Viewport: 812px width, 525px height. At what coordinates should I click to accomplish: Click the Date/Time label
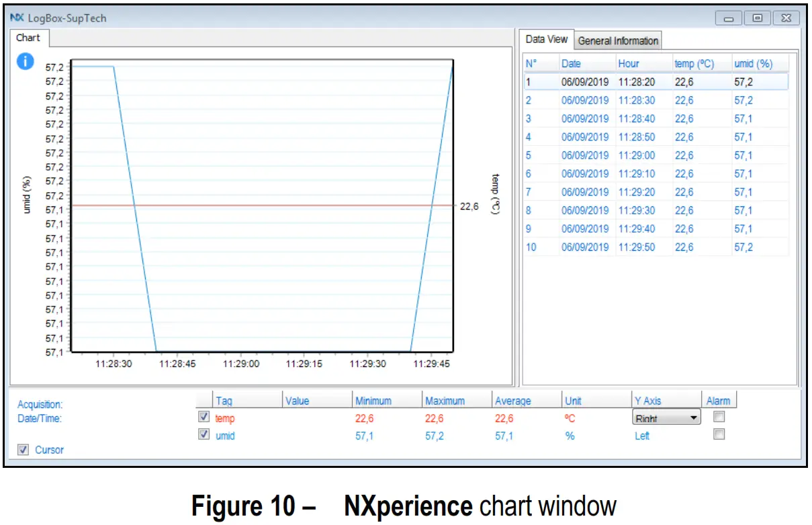click(39, 418)
